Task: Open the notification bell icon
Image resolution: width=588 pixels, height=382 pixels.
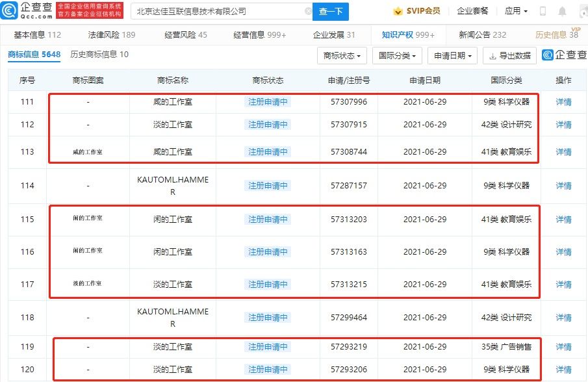Action: (x=562, y=11)
